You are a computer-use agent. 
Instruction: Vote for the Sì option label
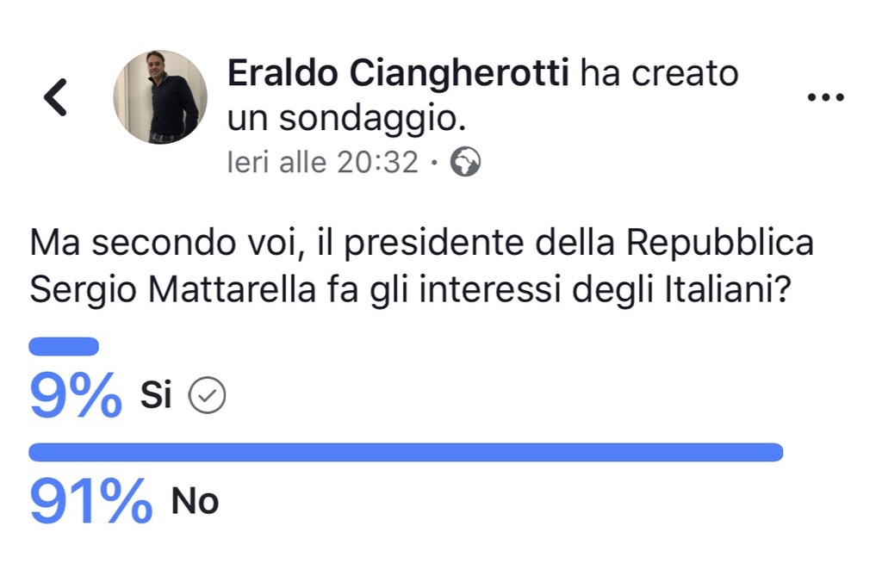(156, 395)
